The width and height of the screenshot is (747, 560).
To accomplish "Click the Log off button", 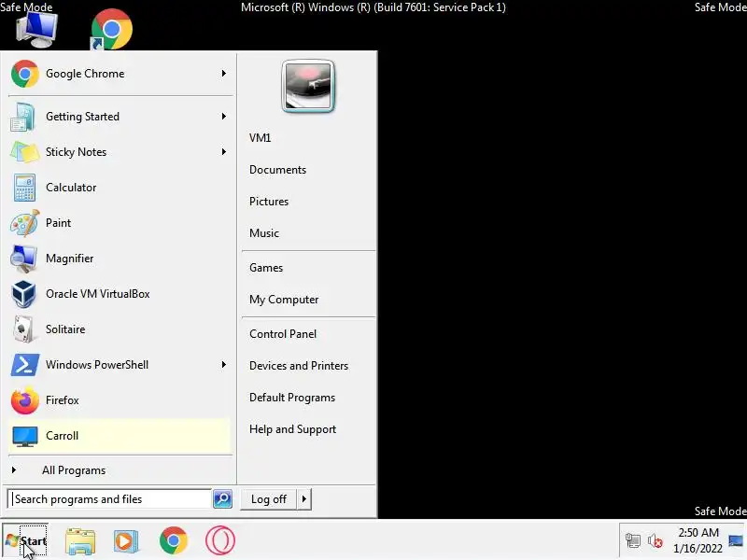I will (269, 499).
